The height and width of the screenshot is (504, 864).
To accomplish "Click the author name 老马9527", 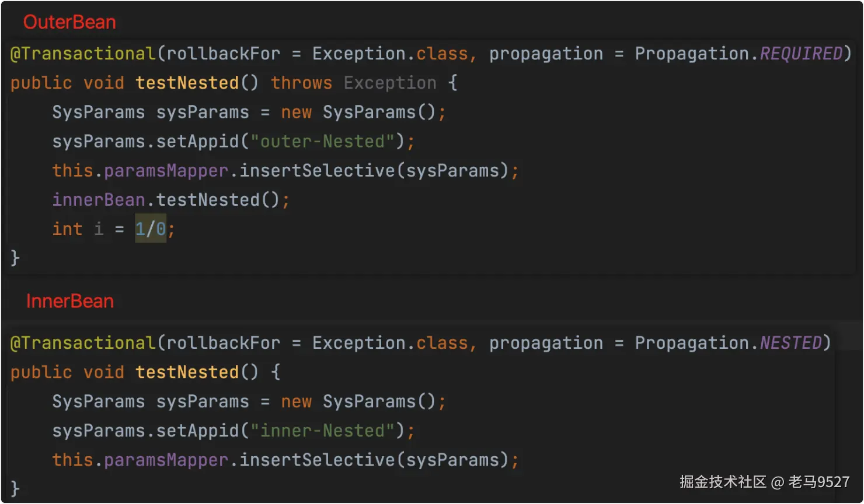I will tap(819, 482).
